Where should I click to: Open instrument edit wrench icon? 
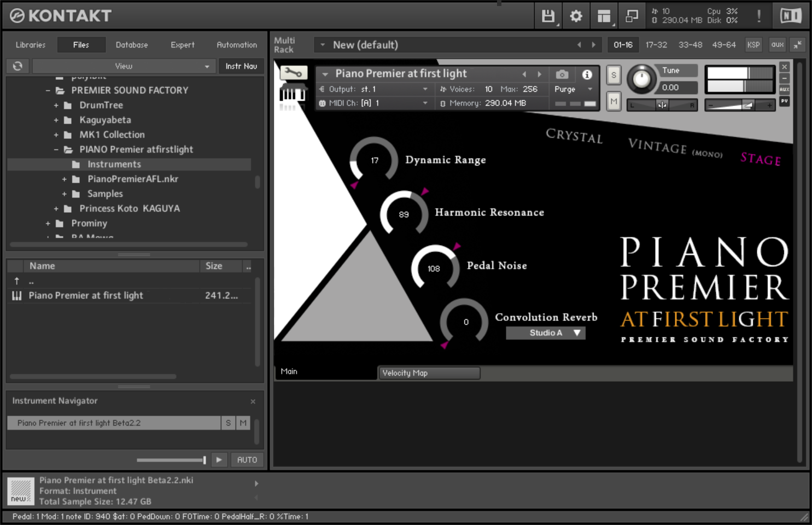293,72
